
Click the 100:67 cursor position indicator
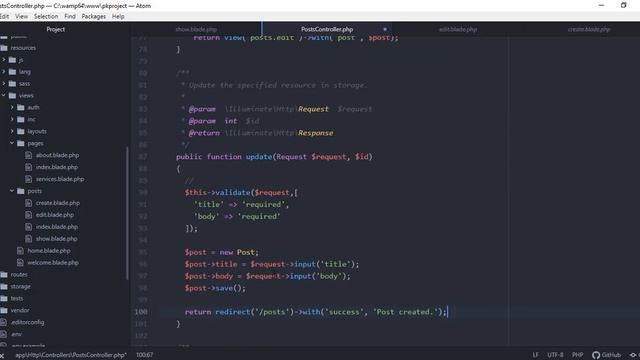click(144, 355)
